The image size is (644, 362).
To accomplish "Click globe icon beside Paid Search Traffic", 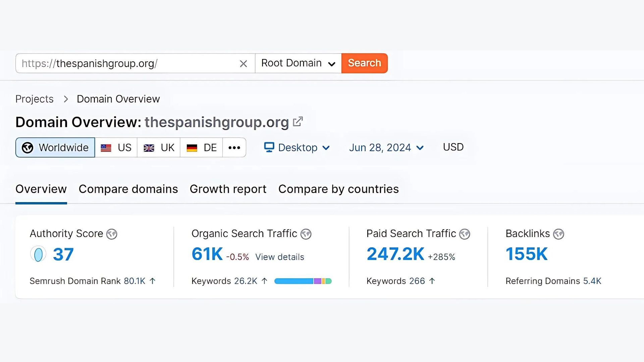I will [465, 234].
